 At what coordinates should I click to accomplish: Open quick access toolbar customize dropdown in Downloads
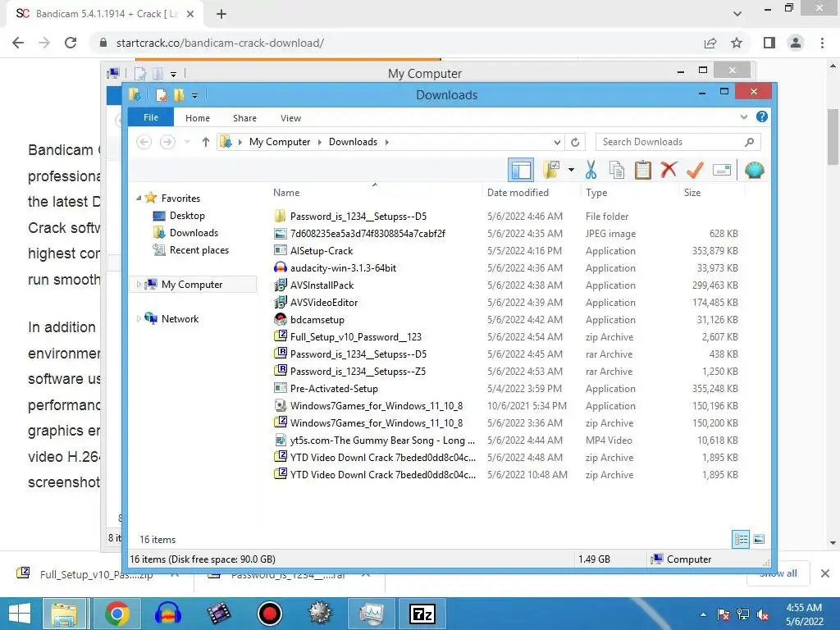[194, 96]
